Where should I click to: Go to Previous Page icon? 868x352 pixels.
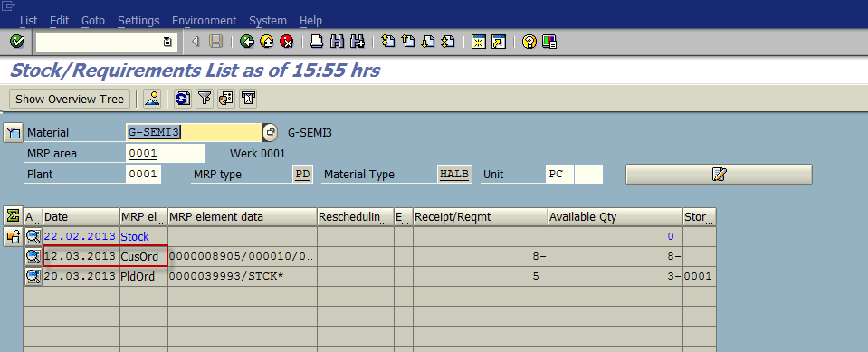click(x=408, y=42)
